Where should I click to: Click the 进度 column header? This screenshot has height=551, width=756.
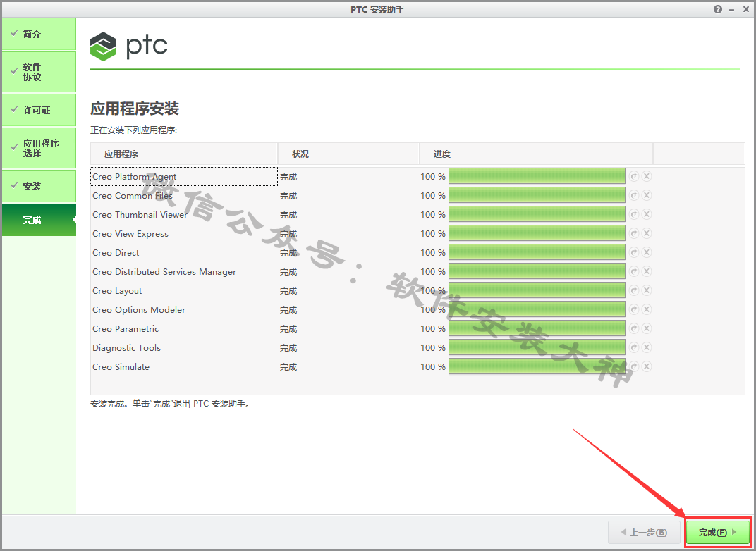click(536, 154)
